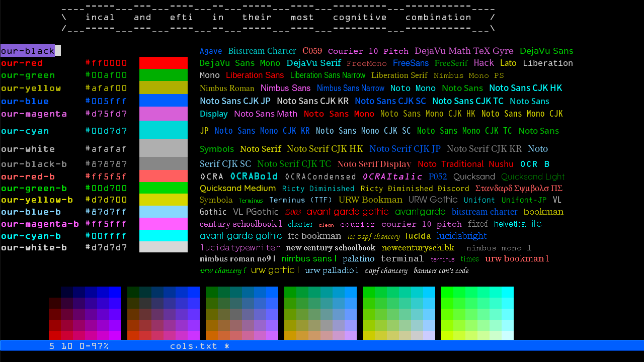This screenshot has width=644, height=362.
Task: Click the pink swatch beside #ff5fff
Action: tap(164, 224)
